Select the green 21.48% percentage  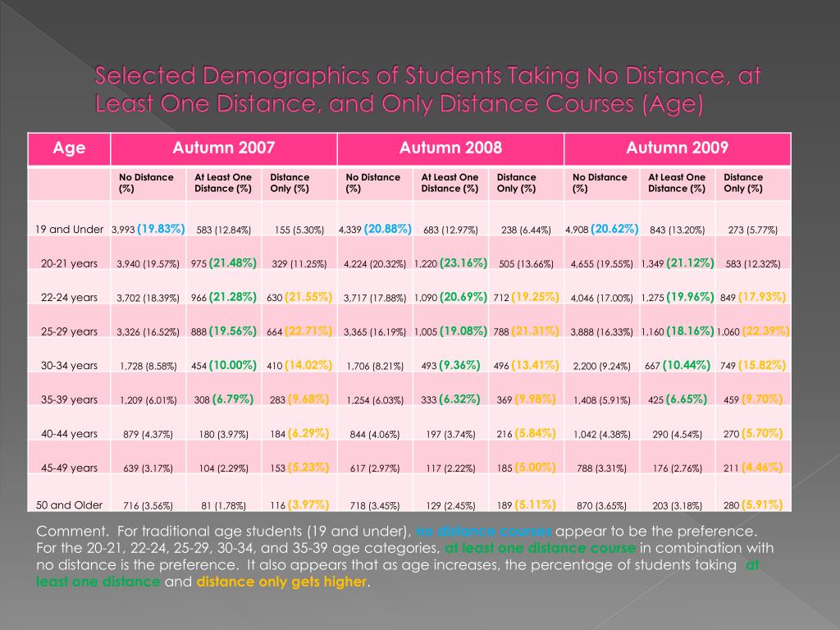[233, 263]
